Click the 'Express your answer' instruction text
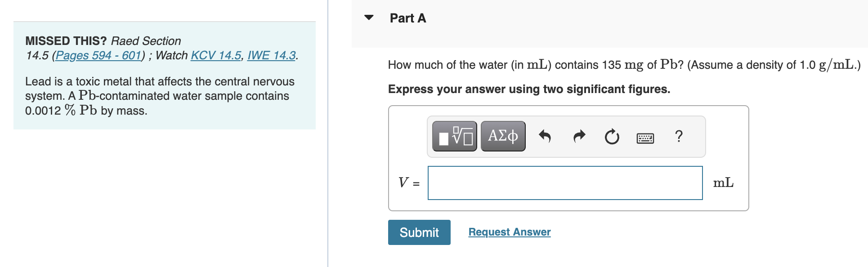Viewport: 868px width, 267px height. tap(529, 89)
